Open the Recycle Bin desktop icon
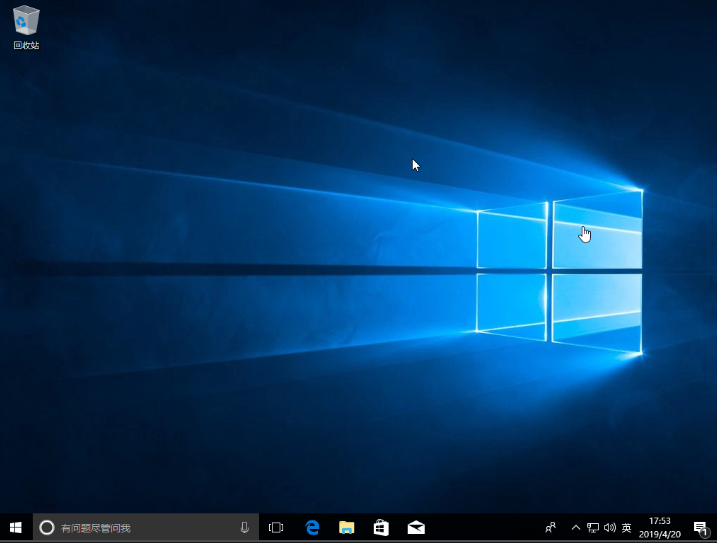717x543 pixels. [x=26, y=22]
